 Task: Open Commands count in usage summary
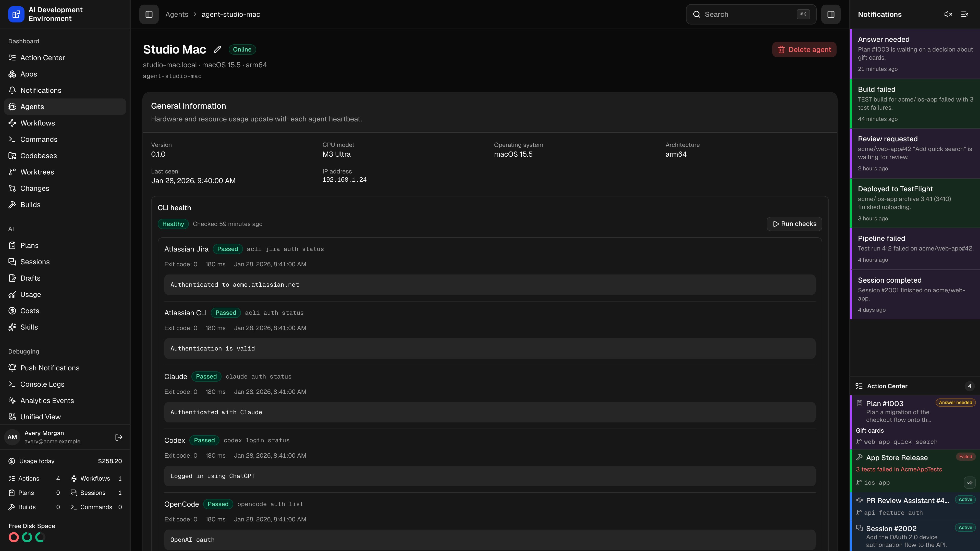[x=96, y=507]
